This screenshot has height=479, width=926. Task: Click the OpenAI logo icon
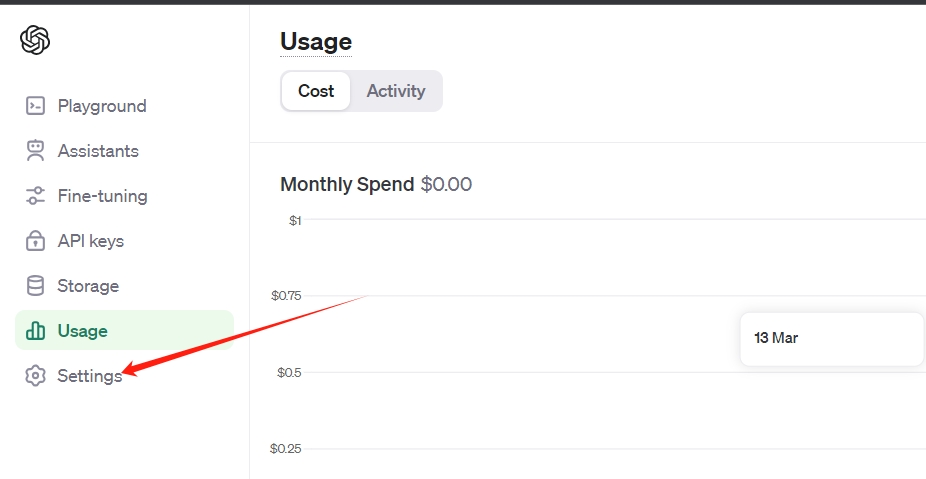(35, 40)
